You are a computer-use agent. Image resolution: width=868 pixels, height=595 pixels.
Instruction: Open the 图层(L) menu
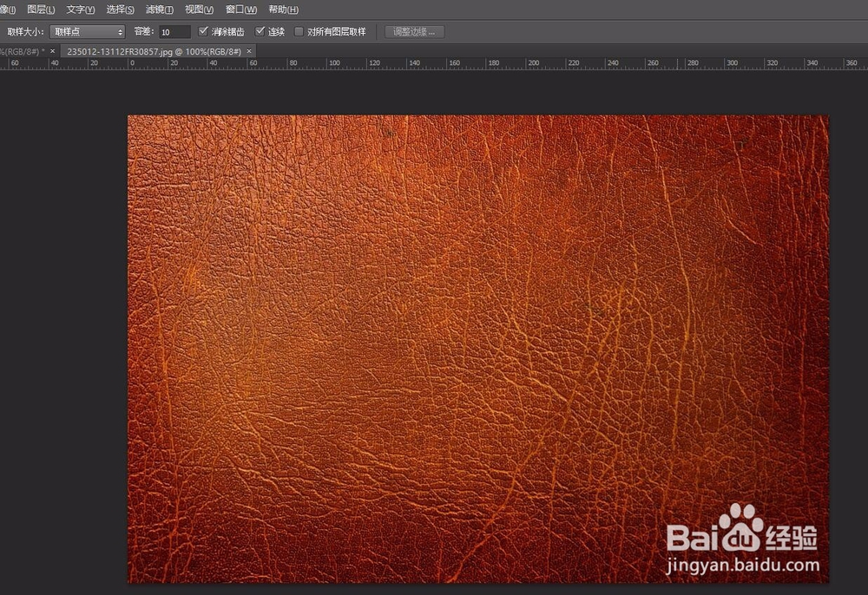point(41,10)
